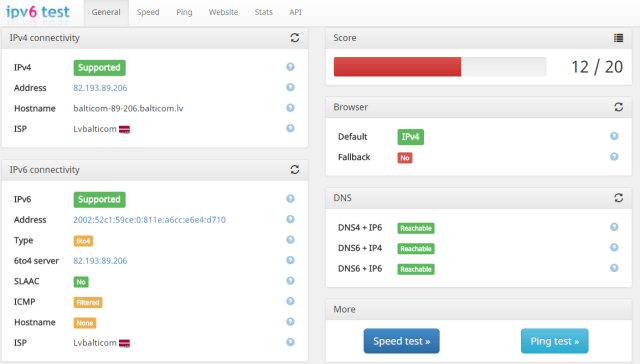
Task: Click the IPv4 Supported green badge
Action: tap(100, 68)
